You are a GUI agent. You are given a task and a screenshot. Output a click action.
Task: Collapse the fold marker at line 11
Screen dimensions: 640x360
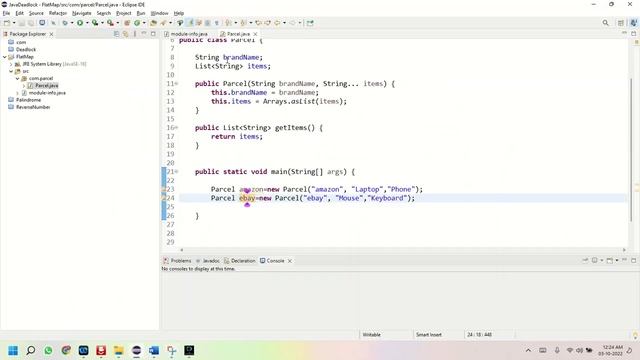(176, 84)
